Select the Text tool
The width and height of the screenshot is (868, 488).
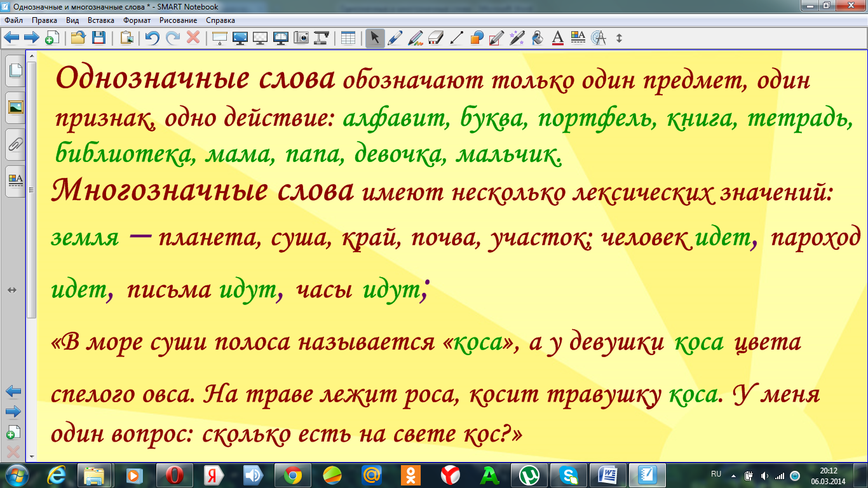tap(558, 38)
